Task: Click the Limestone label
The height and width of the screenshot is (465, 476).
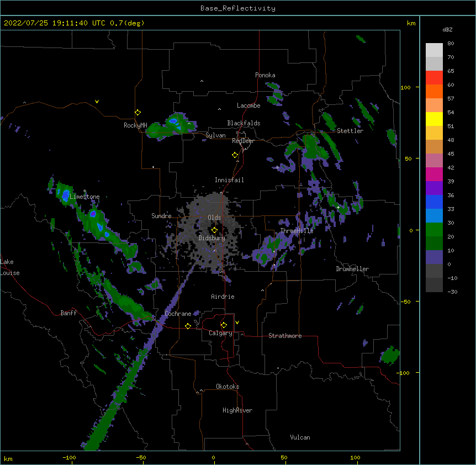Action: click(x=84, y=197)
